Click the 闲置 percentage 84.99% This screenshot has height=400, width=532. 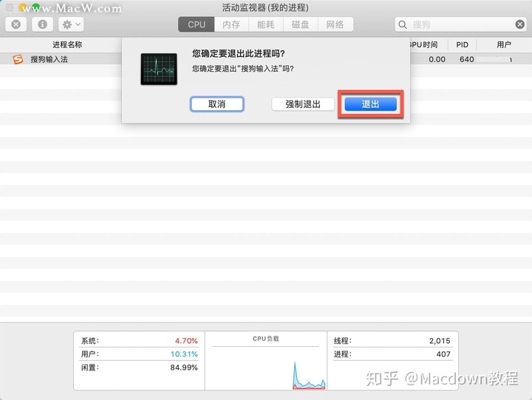coord(184,367)
